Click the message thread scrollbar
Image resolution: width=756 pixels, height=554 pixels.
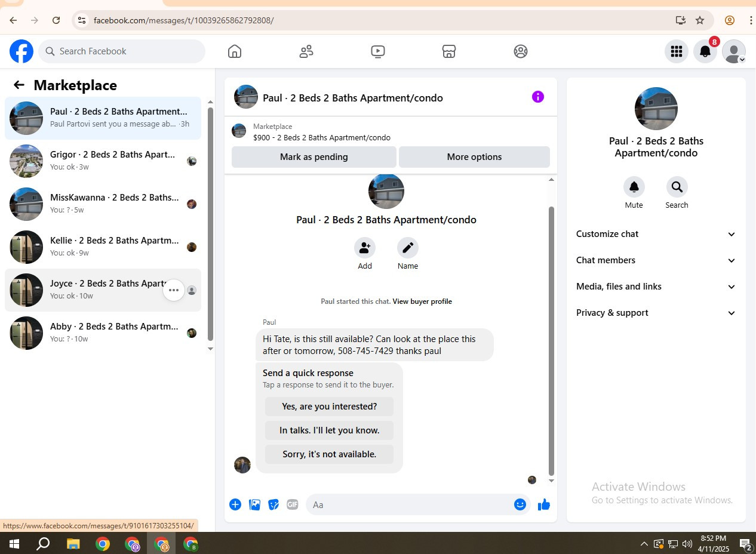tap(551, 340)
